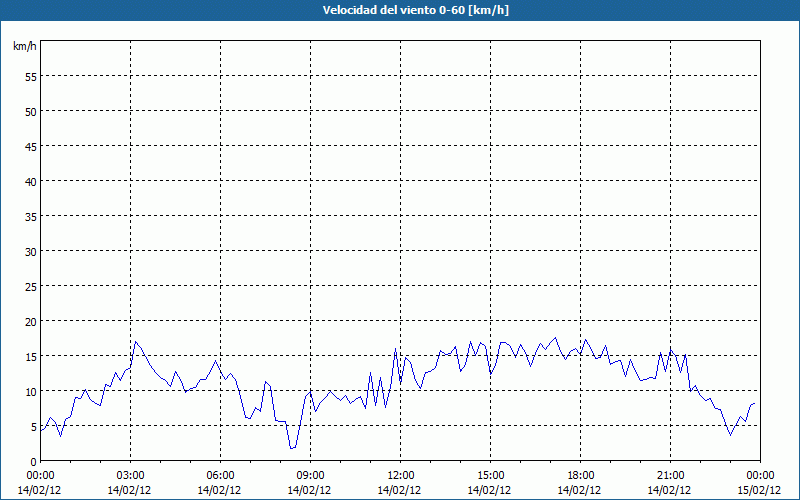Image resolution: width=800 pixels, height=500 pixels.
Task: Click the '00:00' label above the 15/02/12 date
Action: [760, 476]
